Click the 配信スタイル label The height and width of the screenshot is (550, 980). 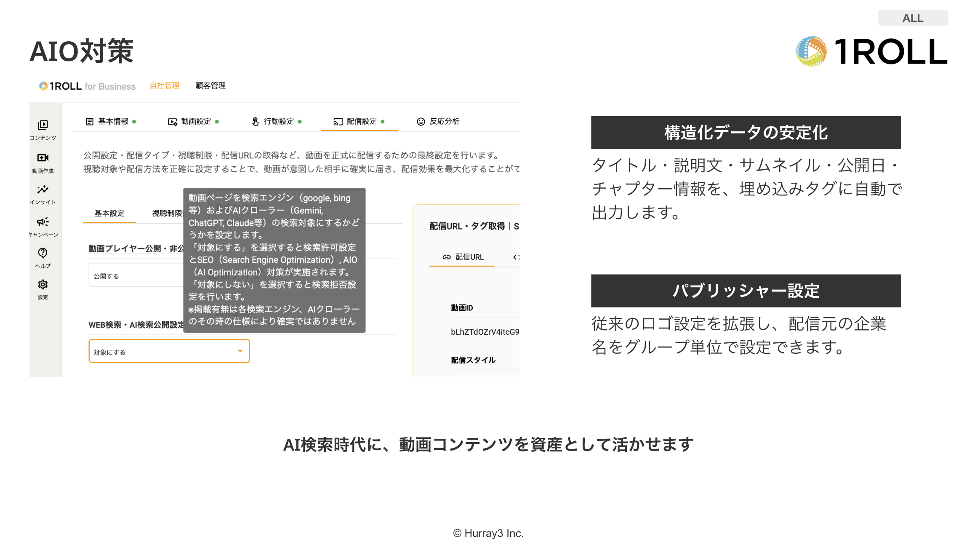(473, 360)
